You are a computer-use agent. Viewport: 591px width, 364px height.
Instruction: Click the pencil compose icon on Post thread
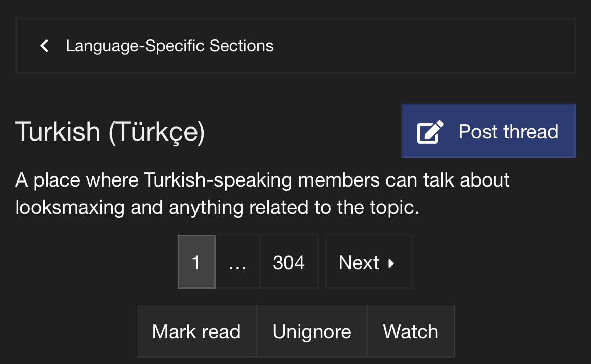[430, 132]
